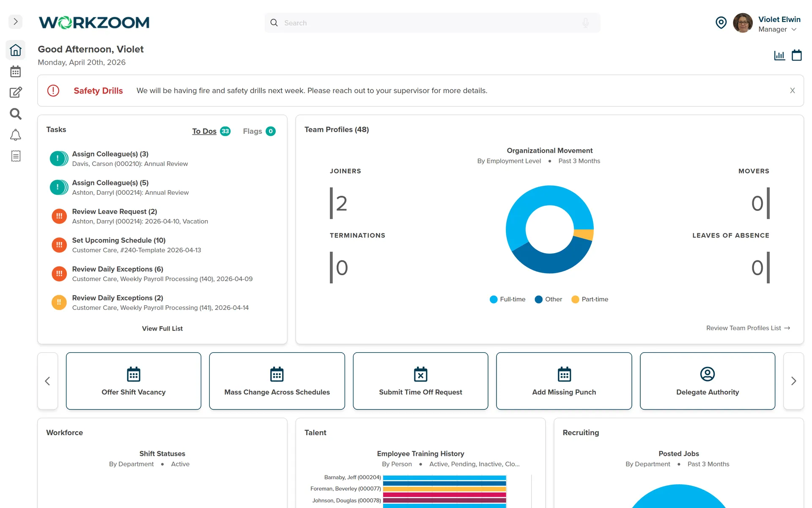812x508 pixels.
Task: Toggle Full-time legend item
Action: pos(507,299)
